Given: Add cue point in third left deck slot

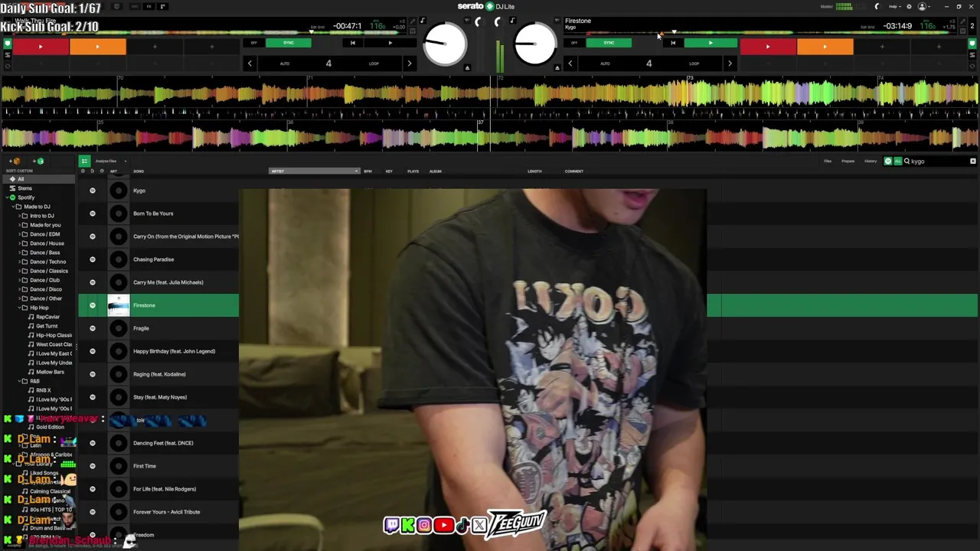Looking at the screenshot, I should (x=155, y=47).
